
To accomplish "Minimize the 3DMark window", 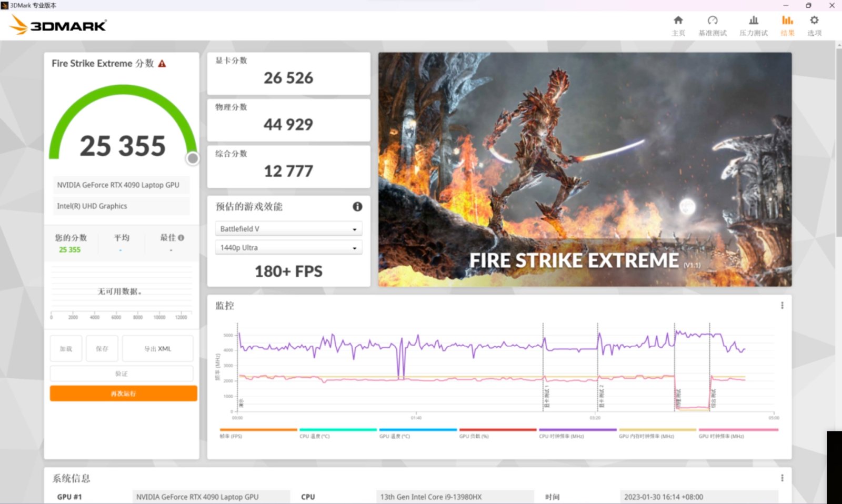I will 786,5.
